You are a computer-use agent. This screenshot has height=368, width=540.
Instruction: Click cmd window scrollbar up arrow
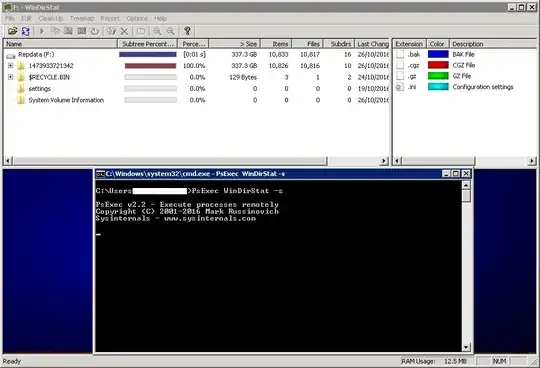pos(466,185)
